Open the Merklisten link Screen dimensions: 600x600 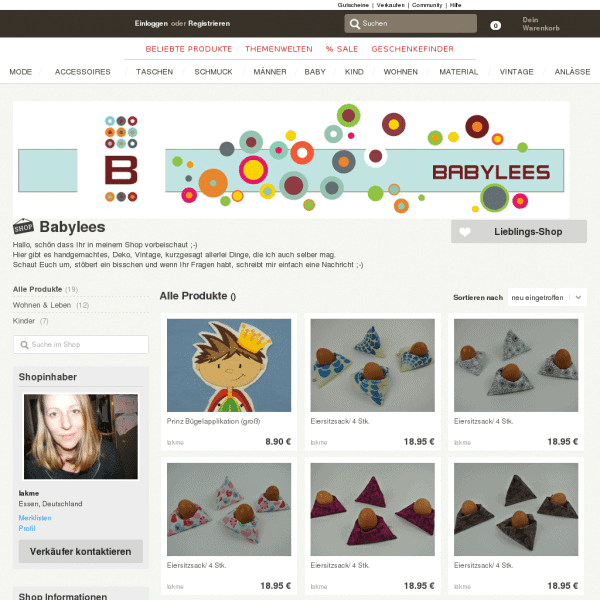click(x=35, y=518)
